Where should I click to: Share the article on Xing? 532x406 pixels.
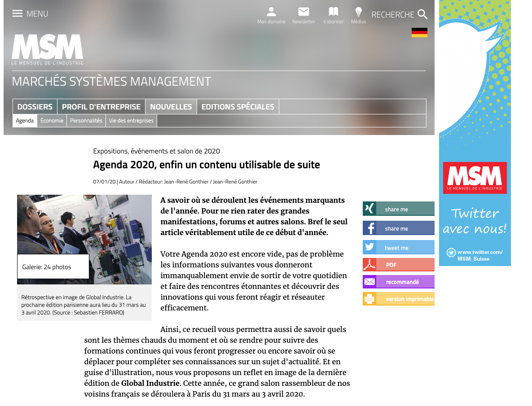pyautogui.click(x=398, y=209)
